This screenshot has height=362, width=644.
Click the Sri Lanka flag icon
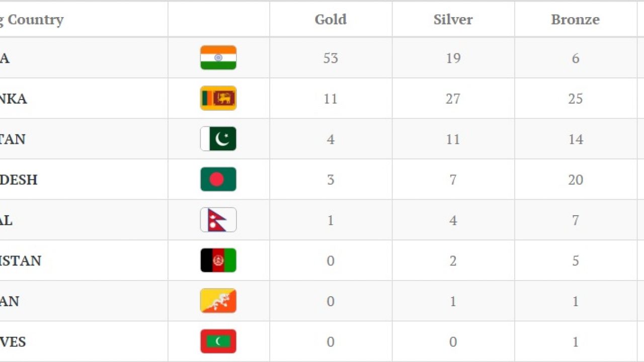[218, 99]
